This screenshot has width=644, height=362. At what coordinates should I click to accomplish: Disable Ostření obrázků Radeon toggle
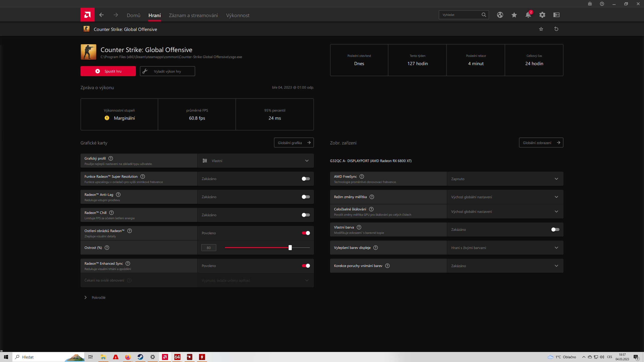[x=306, y=233]
